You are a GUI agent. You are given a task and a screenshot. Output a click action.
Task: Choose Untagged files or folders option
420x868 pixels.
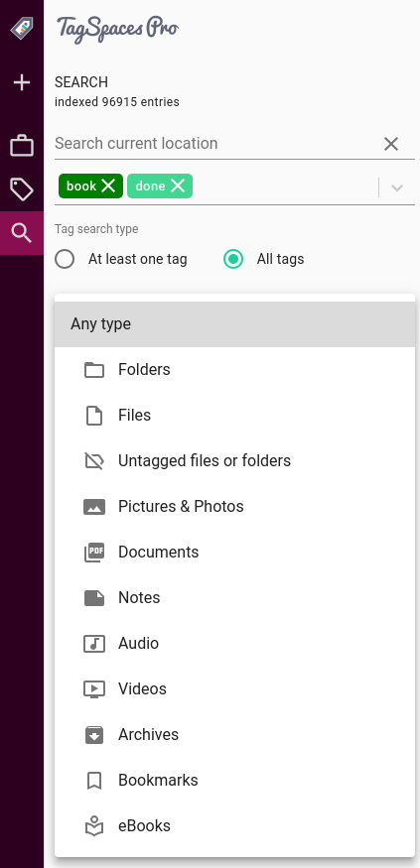click(x=234, y=461)
